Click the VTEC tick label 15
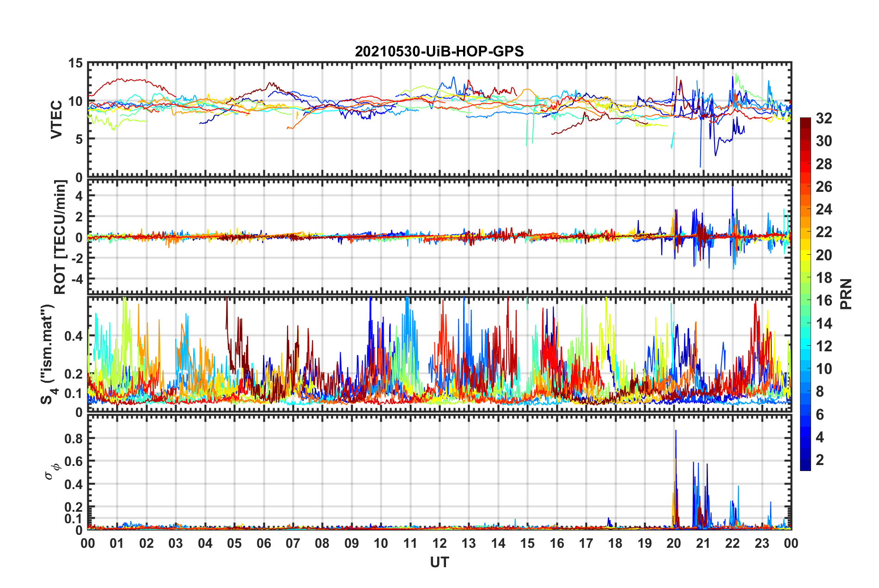This screenshot has width=879, height=588. (x=75, y=63)
